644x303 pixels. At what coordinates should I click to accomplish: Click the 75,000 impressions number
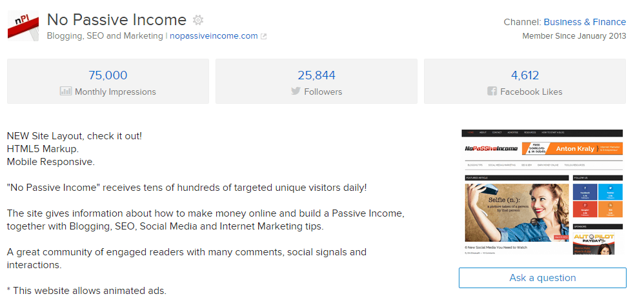pos(108,75)
